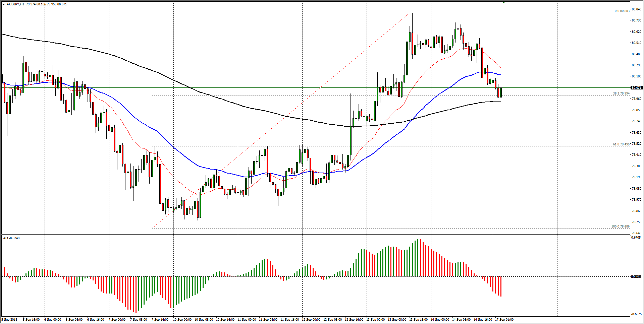Click the 13 Sep 16:00 time axis label
Viewport: 644px width, 324px height.
[418, 320]
